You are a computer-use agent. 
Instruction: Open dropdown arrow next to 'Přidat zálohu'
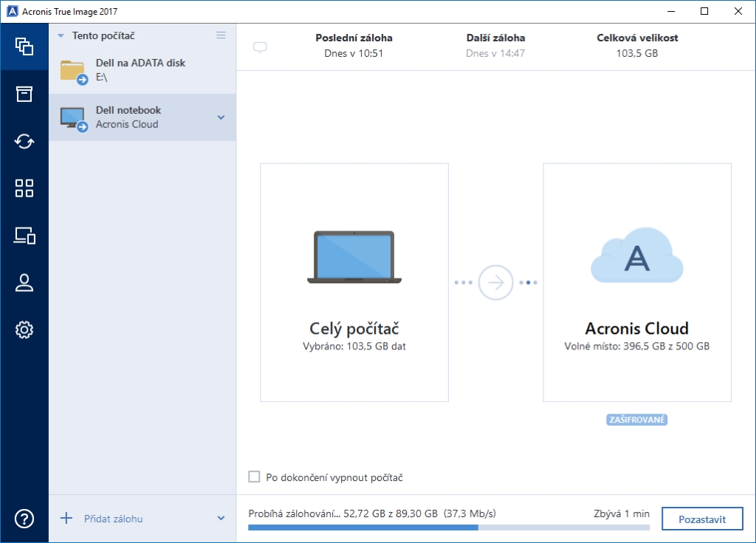221,519
